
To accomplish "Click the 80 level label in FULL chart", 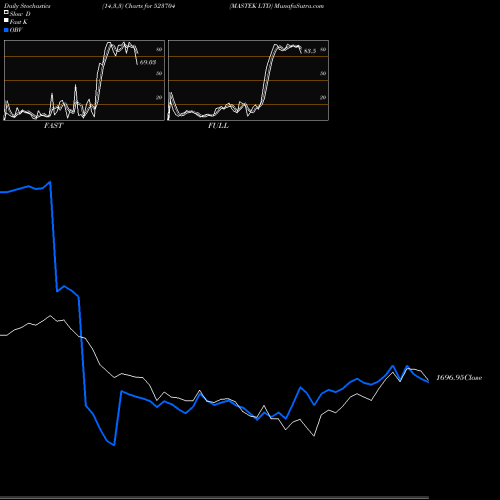I will tap(323, 49).
